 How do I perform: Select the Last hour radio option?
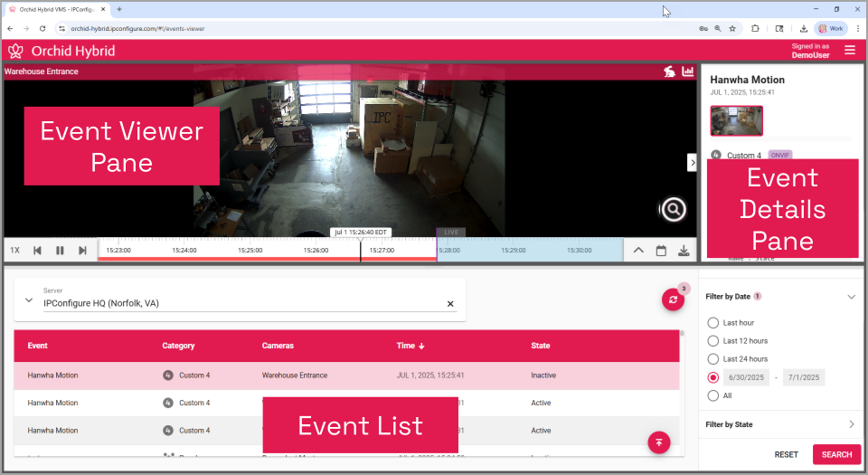tap(713, 323)
